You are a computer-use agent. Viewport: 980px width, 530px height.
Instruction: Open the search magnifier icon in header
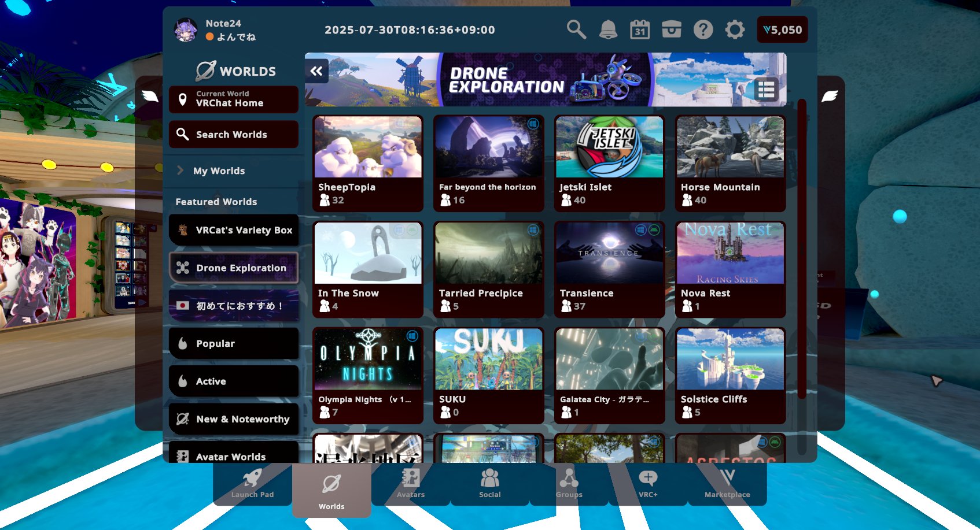(x=576, y=29)
